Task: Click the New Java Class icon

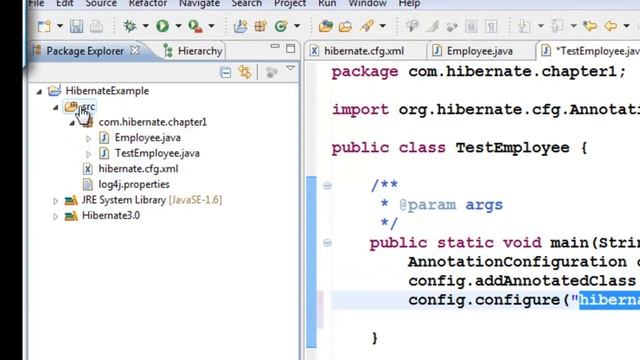Action: click(281, 27)
